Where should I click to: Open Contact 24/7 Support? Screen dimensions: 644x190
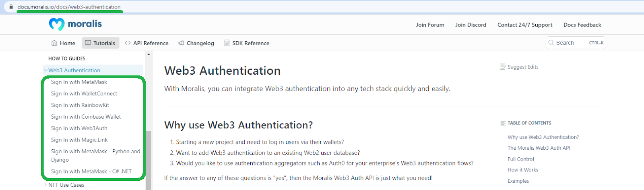coord(525,25)
